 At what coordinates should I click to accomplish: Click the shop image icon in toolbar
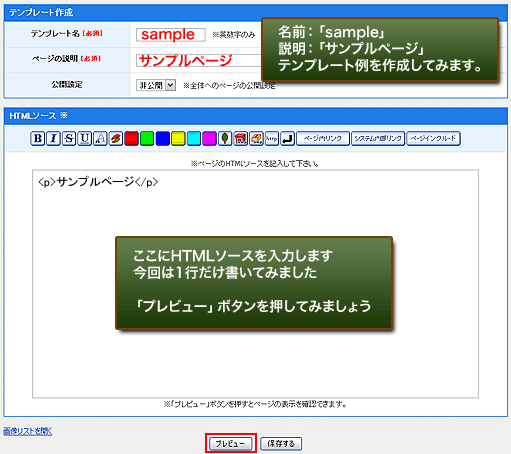click(241, 138)
